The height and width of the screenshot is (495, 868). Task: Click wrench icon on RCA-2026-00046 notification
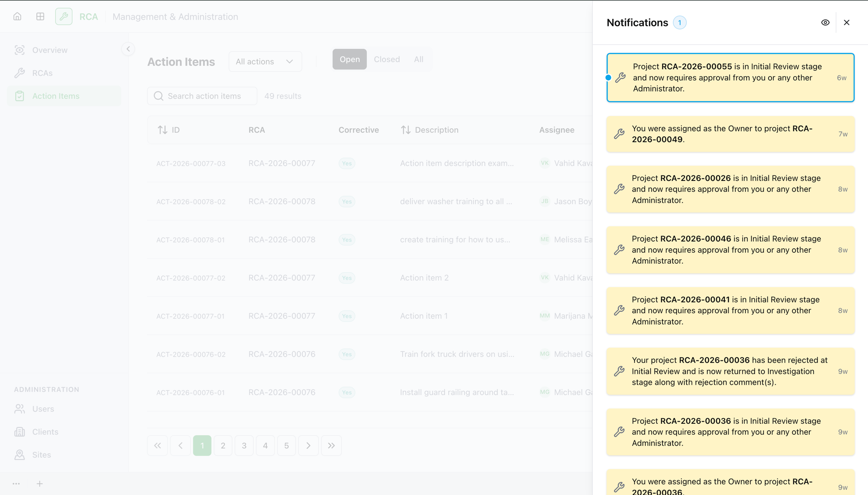tap(619, 250)
